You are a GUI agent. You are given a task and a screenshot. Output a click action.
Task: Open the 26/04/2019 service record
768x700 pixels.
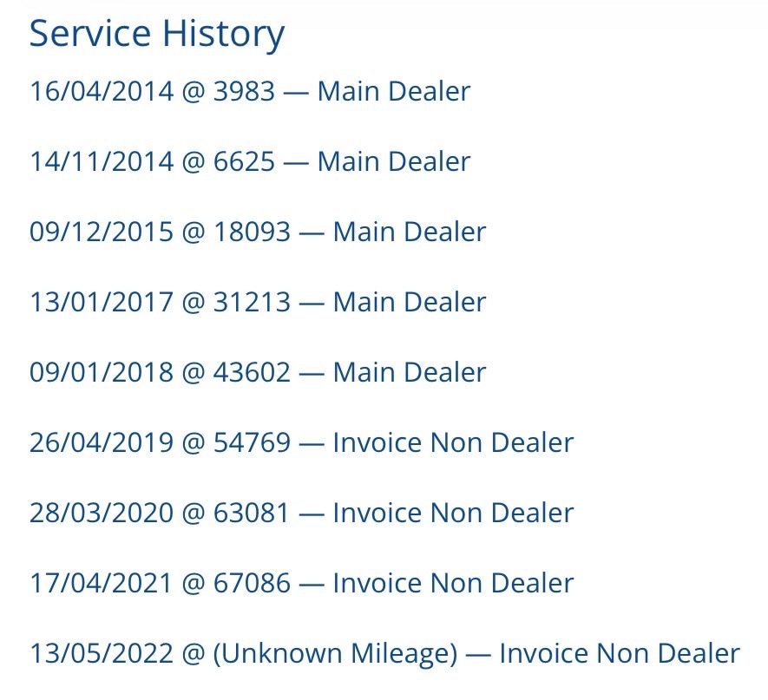point(301,442)
